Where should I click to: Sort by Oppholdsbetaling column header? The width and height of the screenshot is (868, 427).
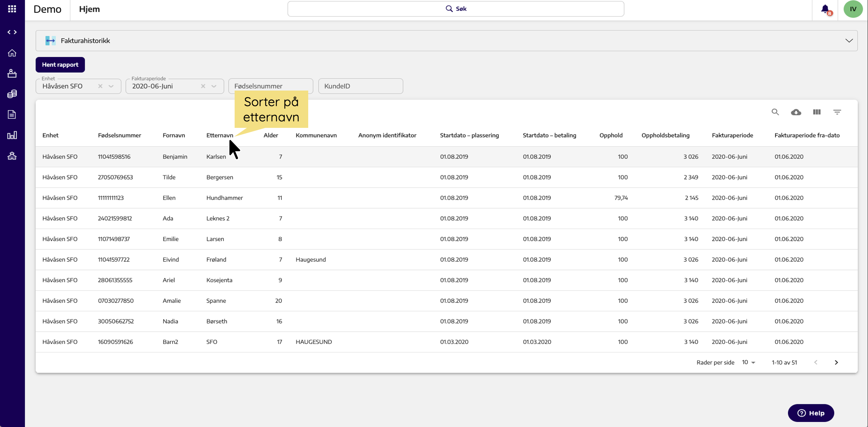pos(665,135)
